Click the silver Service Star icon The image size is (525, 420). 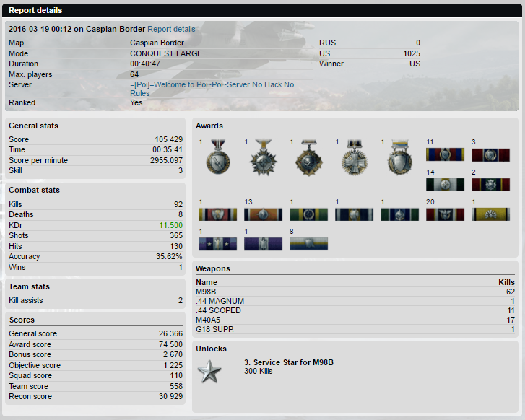209,371
